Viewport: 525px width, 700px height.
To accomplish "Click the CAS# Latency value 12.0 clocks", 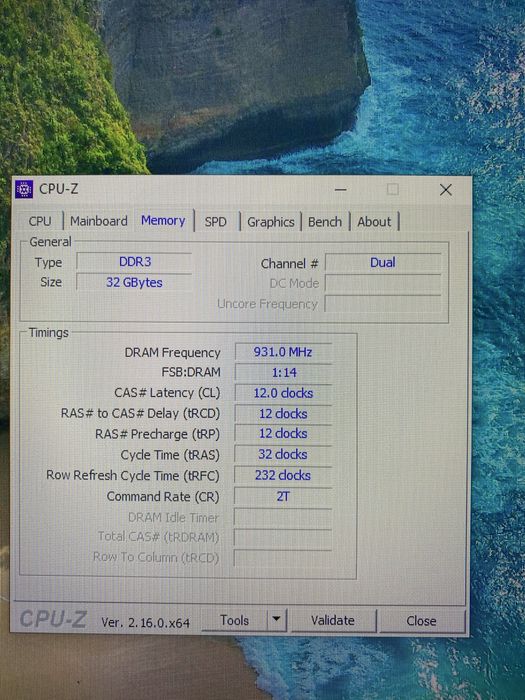I will click(283, 393).
